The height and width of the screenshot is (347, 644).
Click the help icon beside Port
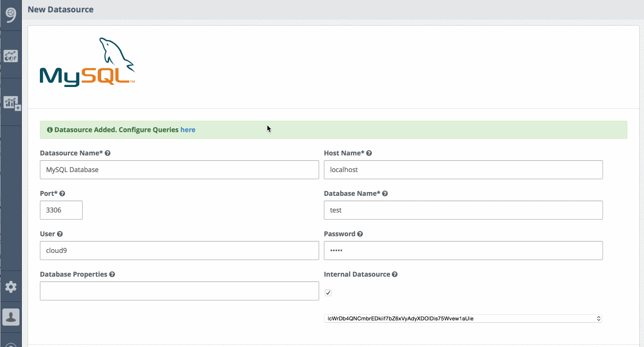(62, 193)
